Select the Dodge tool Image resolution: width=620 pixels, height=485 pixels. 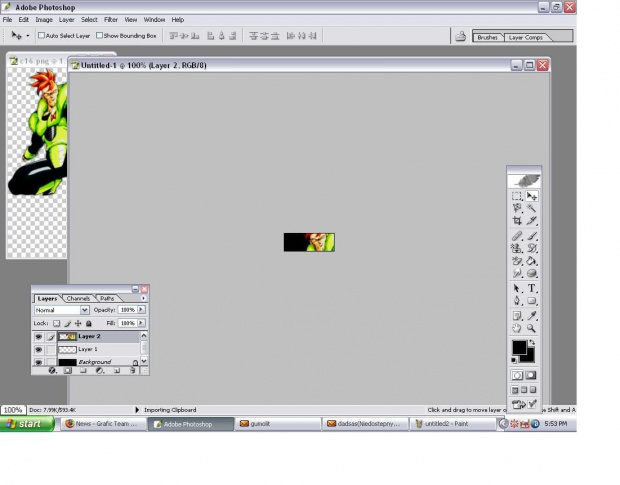pos(531,273)
